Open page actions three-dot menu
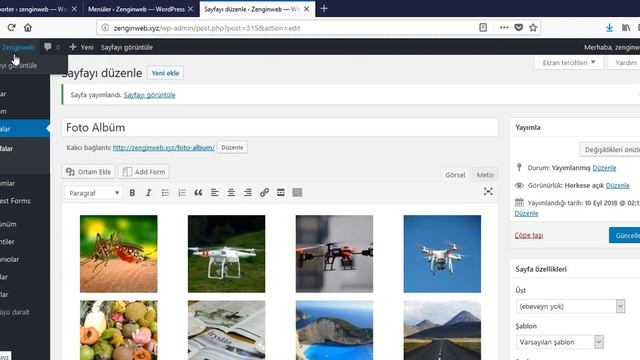The height and width of the screenshot is (360, 640). pos(504,27)
